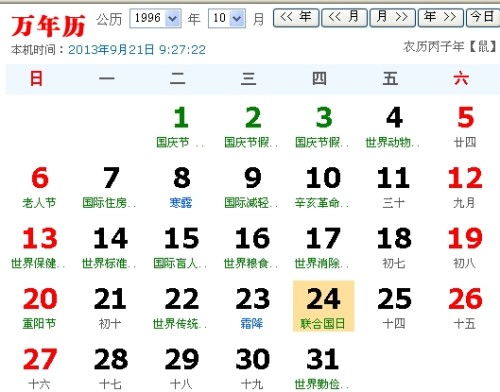This screenshot has height=392, width=500.
Task: Select October 29 十八
Action: 181,368
